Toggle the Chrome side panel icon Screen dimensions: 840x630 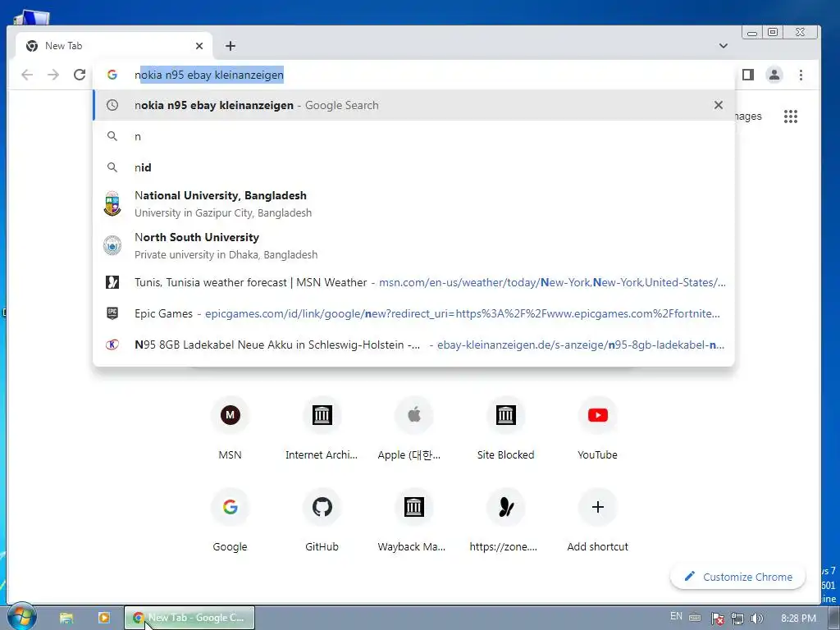pyautogui.click(x=748, y=75)
